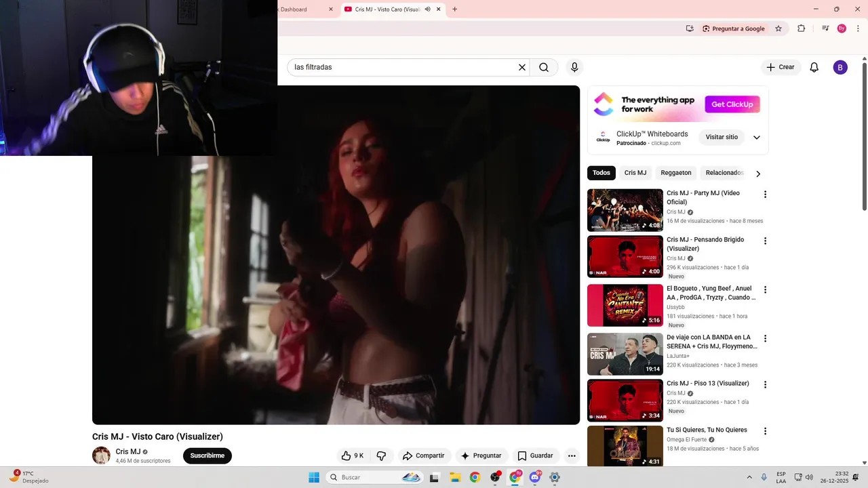Image resolution: width=868 pixels, height=488 pixels.
Task: Click the magnifier search button
Action: 544,67
